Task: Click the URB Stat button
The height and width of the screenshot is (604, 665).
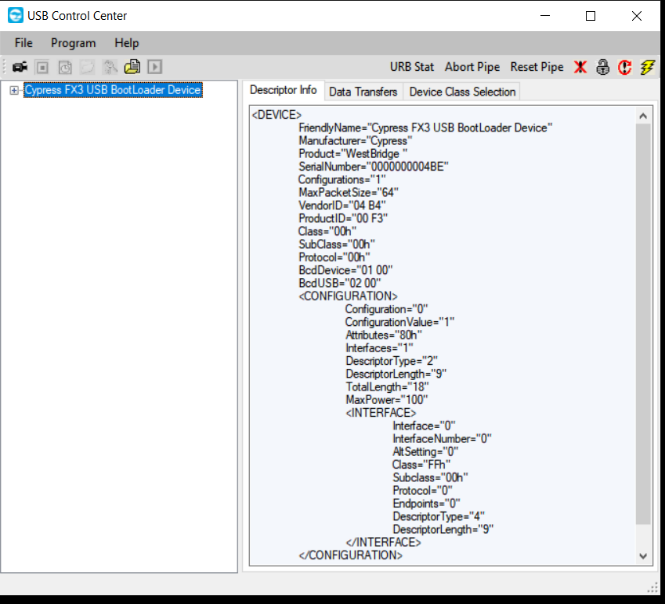Action: point(411,67)
